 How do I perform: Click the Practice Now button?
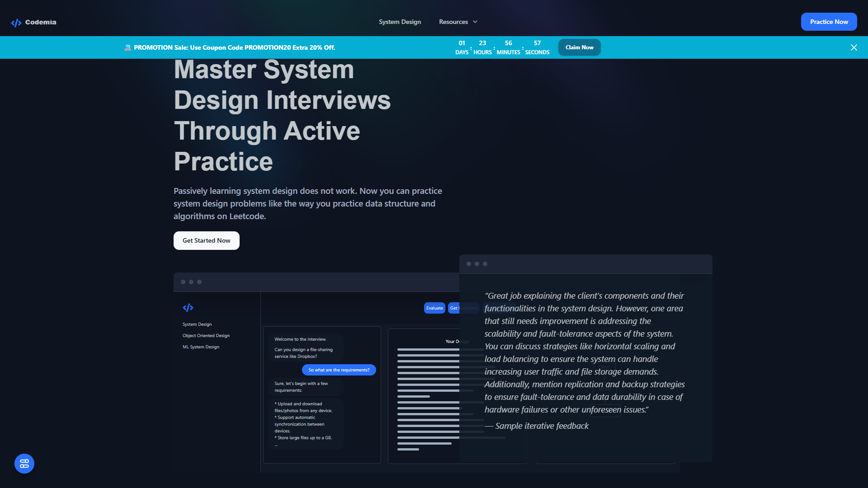click(829, 22)
